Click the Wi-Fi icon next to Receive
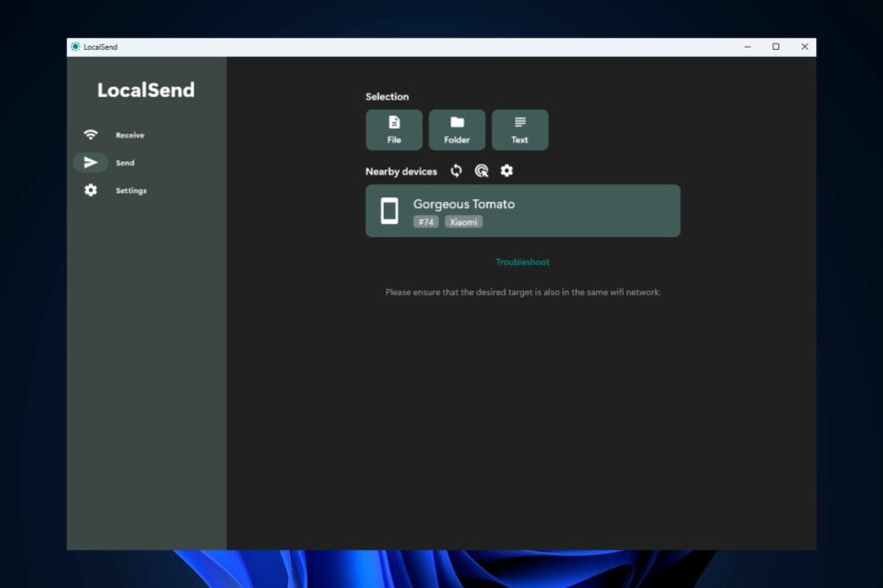This screenshot has height=588, width=883. point(91,135)
